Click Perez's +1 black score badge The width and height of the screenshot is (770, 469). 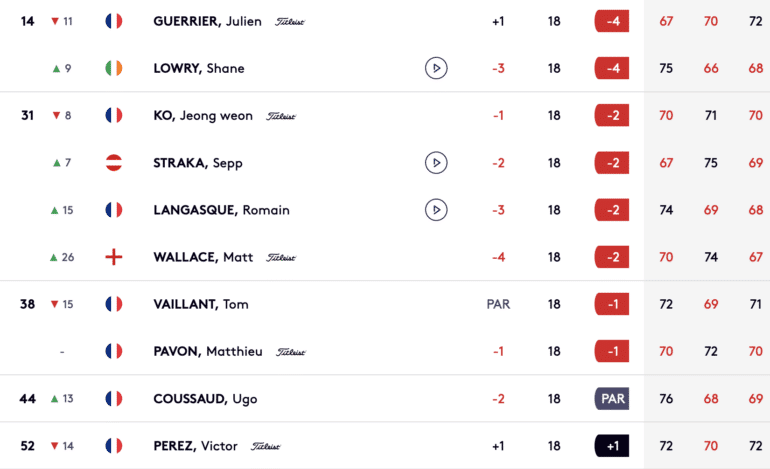click(612, 446)
